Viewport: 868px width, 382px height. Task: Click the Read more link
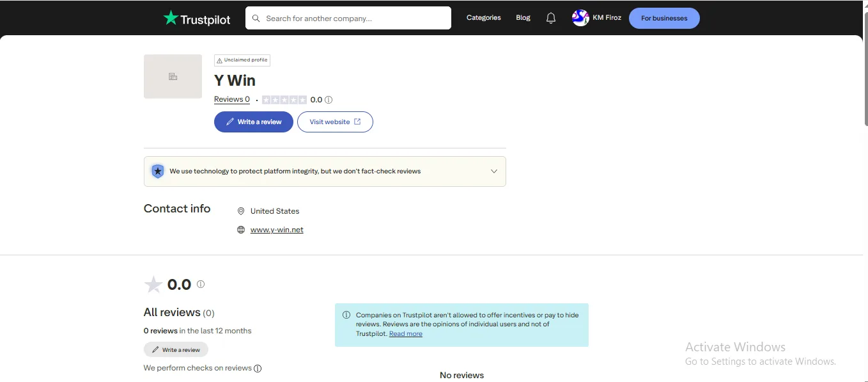pyautogui.click(x=406, y=333)
